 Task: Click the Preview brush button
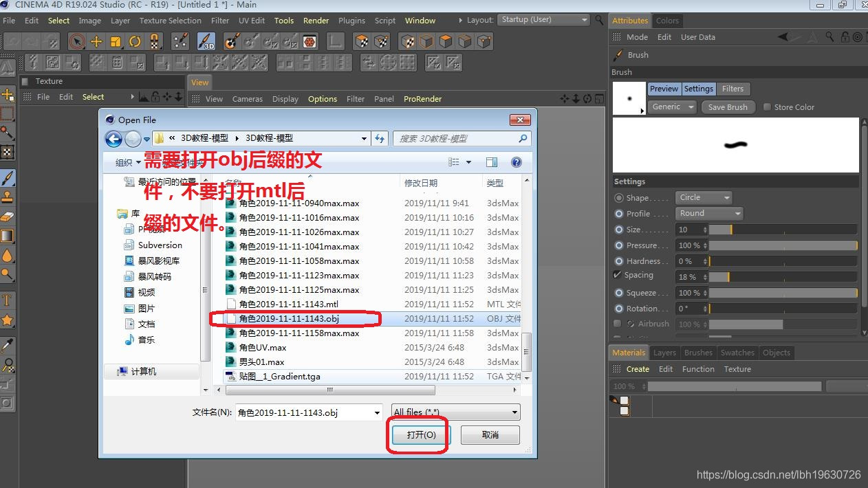(x=664, y=89)
